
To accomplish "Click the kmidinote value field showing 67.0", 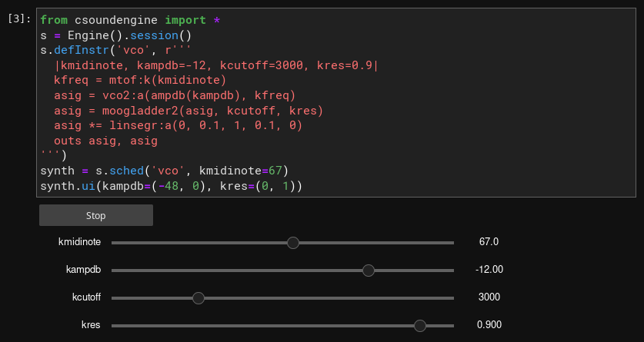I will (489, 242).
